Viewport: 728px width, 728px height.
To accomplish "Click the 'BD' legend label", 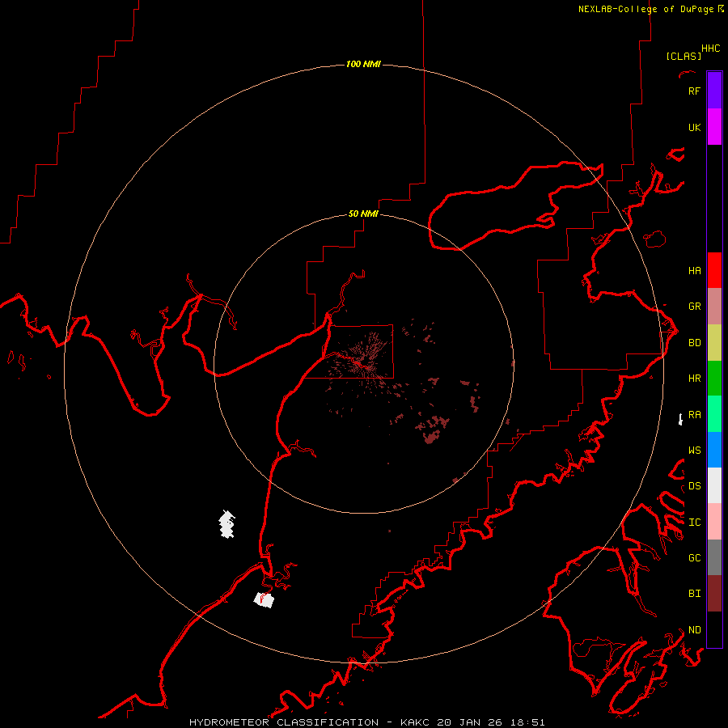I will point(694,343).
